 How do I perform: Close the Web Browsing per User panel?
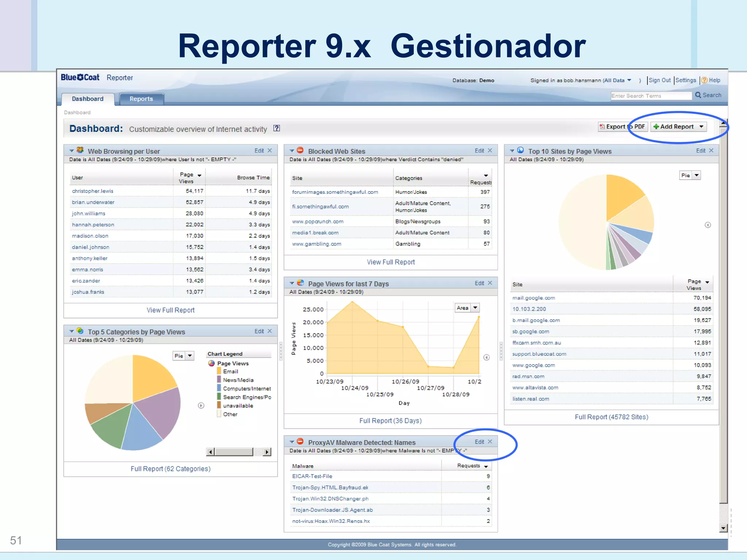(270, 151)
